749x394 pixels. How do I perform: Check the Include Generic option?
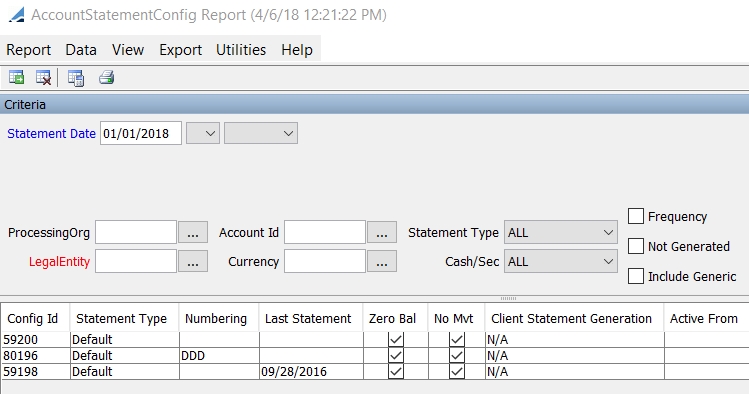click(636, 276)
